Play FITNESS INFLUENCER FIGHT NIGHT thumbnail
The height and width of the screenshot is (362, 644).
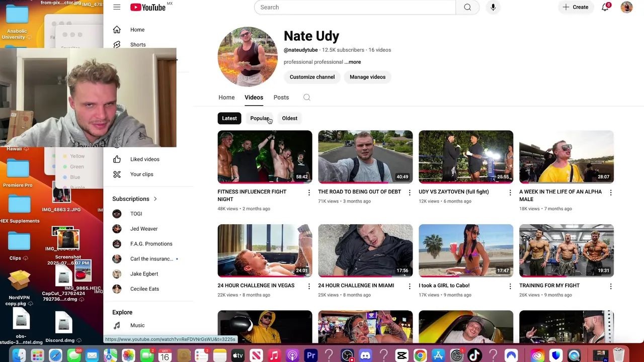(x=265, y=157)
